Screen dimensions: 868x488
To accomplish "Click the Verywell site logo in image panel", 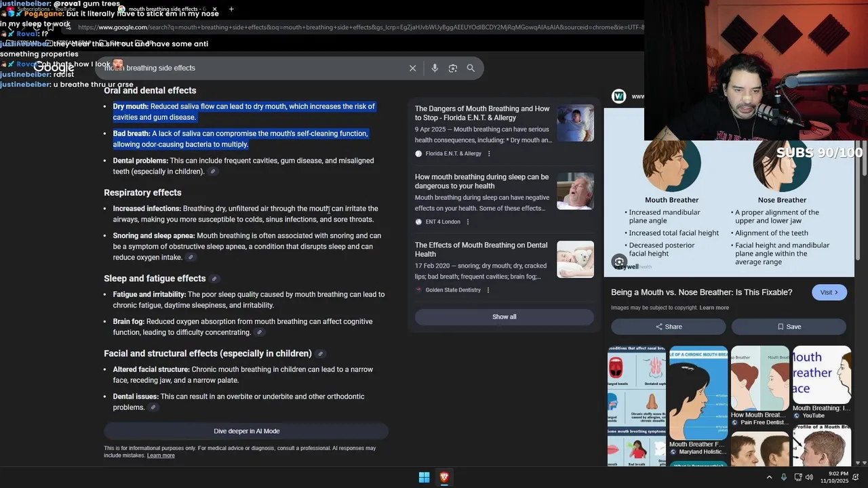I will pyautogui.click(x=618, y=96).
